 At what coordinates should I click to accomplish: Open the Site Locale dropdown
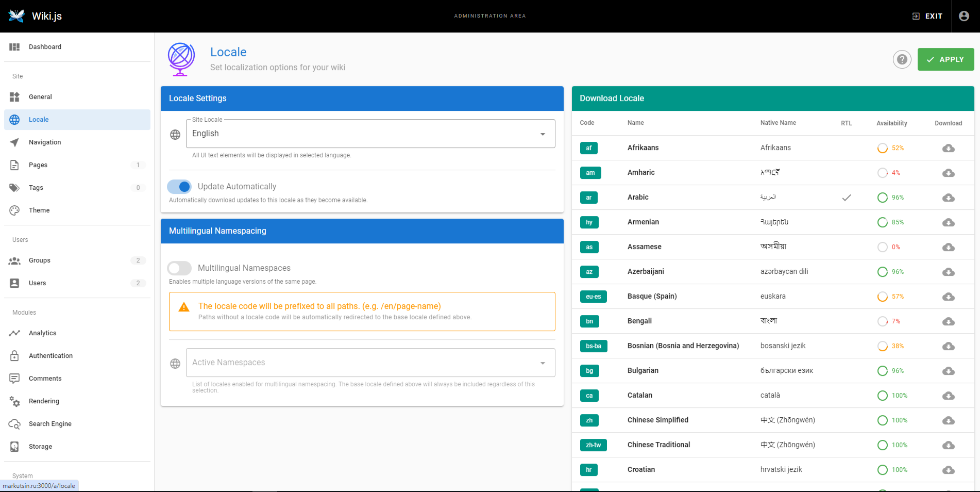coord(370,134)
